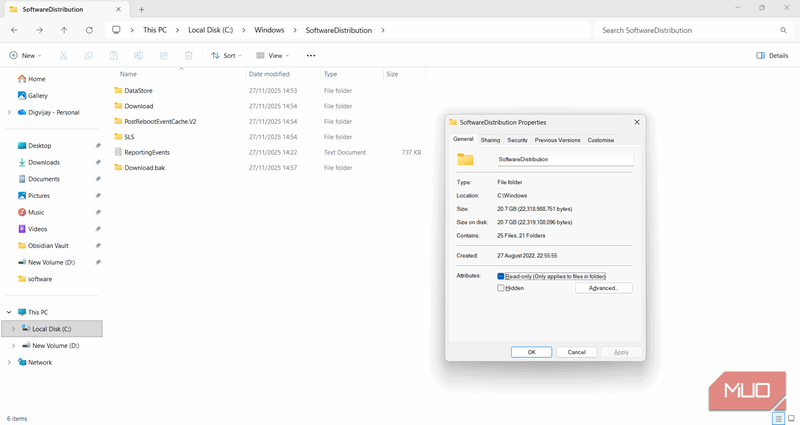Select the ReportingEvents text document
The height and width of the screenshot is (425, 800).
pos(146,152)
